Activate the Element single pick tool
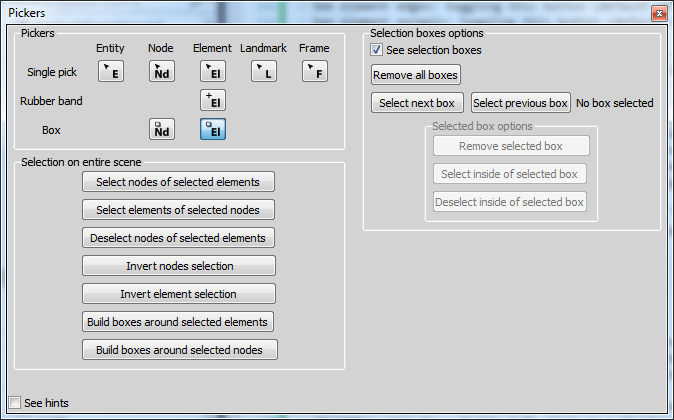This screenshot has height=420, width=674. (x=213, y=71)
